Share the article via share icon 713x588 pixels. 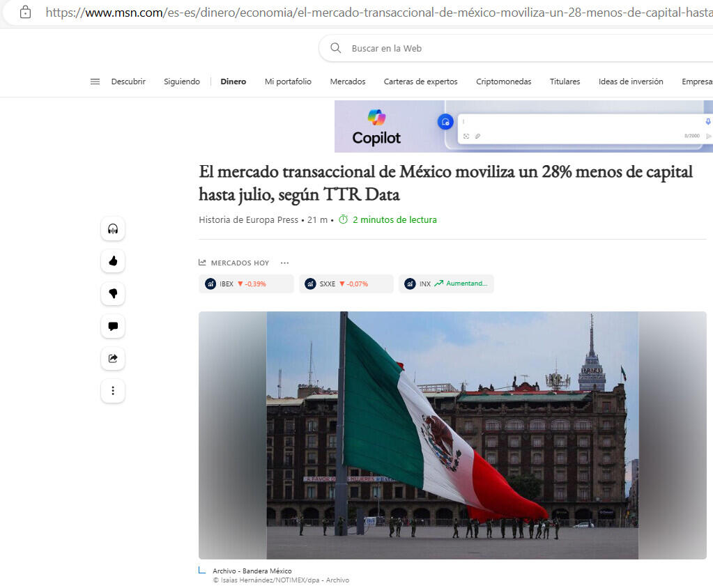pyautogui.click(x=113, y=359)
